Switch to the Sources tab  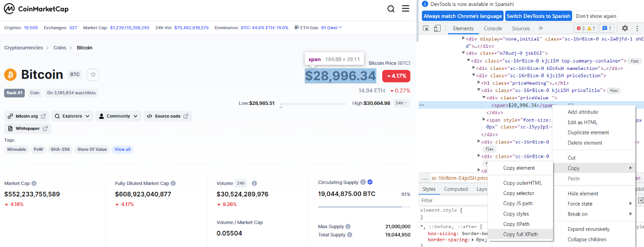pos(521,29)
